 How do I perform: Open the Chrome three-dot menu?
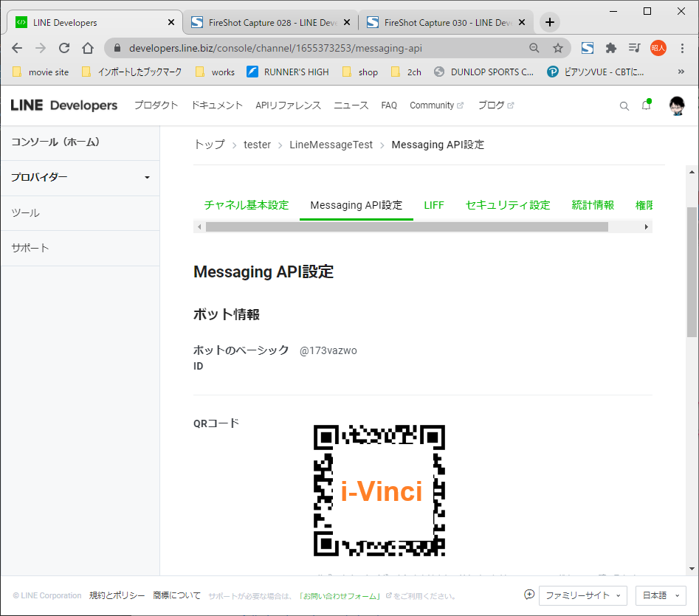682,48
